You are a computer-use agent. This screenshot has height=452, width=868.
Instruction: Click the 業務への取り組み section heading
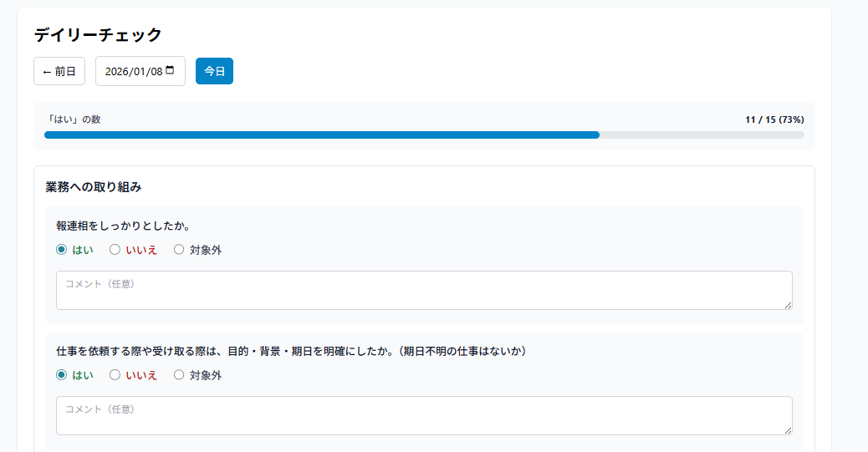[x=93, y=187]
